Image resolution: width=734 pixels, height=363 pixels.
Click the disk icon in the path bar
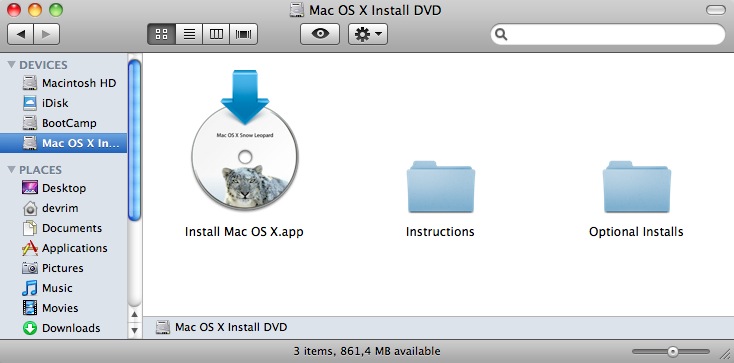(x=162, y=327)
